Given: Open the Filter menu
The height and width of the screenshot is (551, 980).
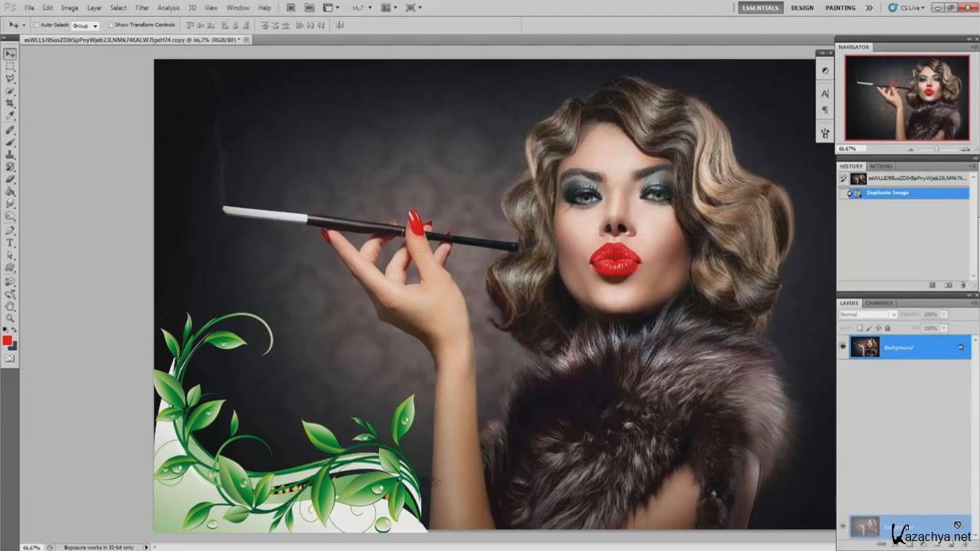Looking at the screenshot, I should 142,8.
